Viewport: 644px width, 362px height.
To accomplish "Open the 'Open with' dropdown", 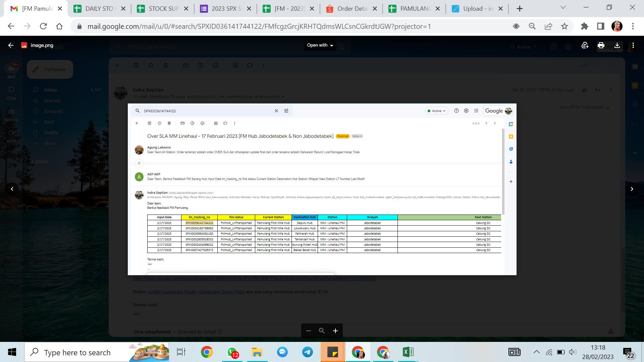I will 320,45.
